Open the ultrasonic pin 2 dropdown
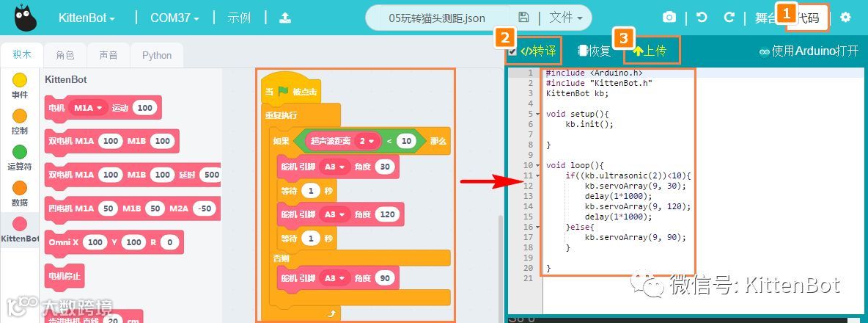 367,141
